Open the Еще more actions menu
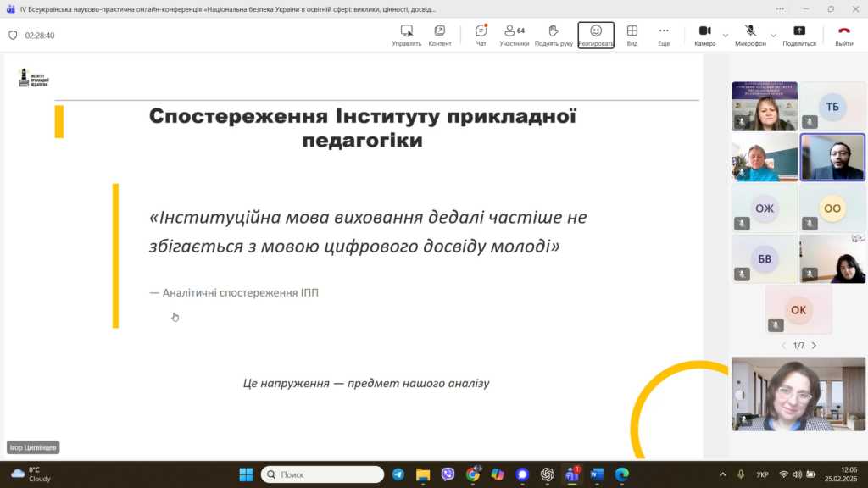The image size is (868, 488). (664, 35)
